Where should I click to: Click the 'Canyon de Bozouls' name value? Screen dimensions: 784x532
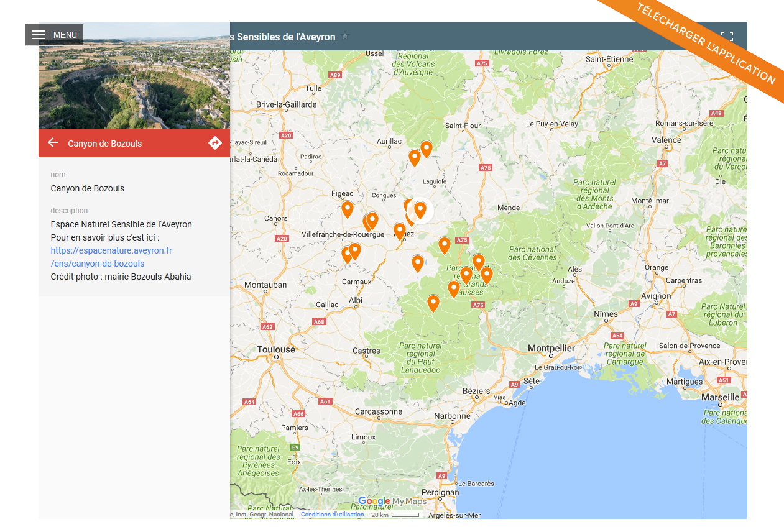pos(88,188)
